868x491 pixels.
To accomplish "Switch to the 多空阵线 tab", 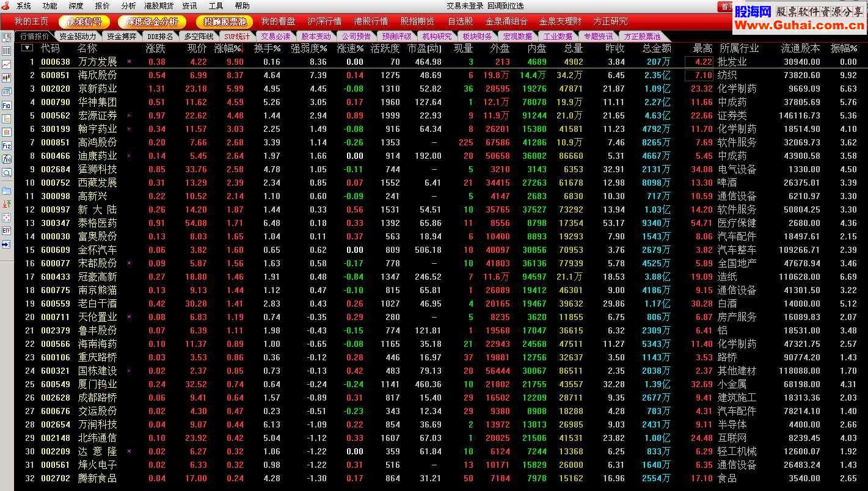I will click(199, 37).
